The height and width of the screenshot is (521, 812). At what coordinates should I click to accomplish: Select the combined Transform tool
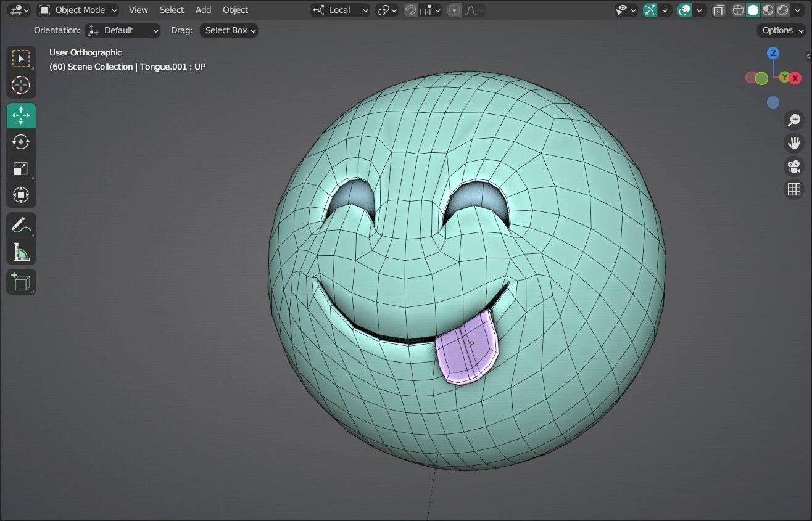point(21,195)
